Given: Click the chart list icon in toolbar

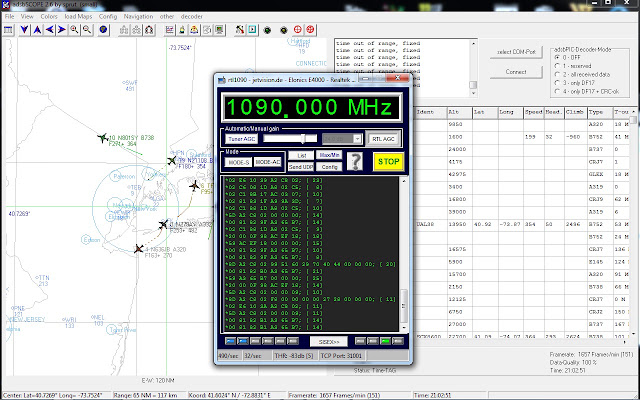Looking at the screenshot, I should 170,30.
